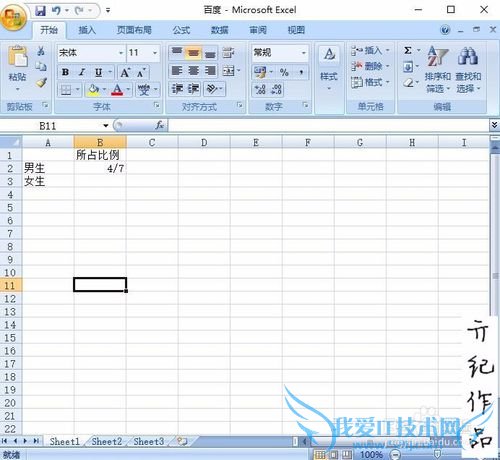Apply yellow fill color

(93, 90)
